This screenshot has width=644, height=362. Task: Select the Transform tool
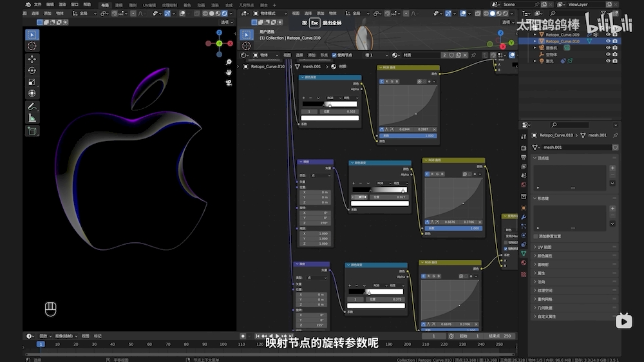click(x=32, y=93)
